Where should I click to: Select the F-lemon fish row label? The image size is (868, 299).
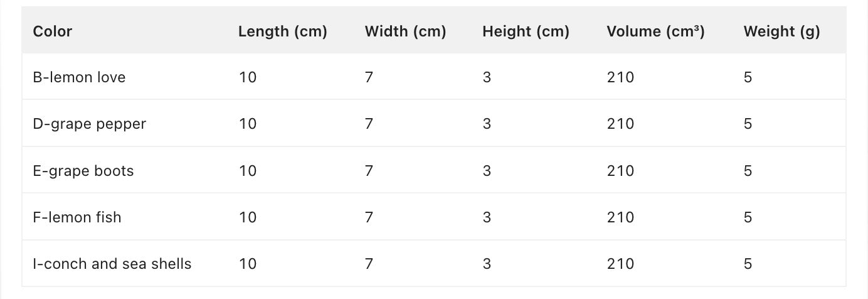click(77, 217)
